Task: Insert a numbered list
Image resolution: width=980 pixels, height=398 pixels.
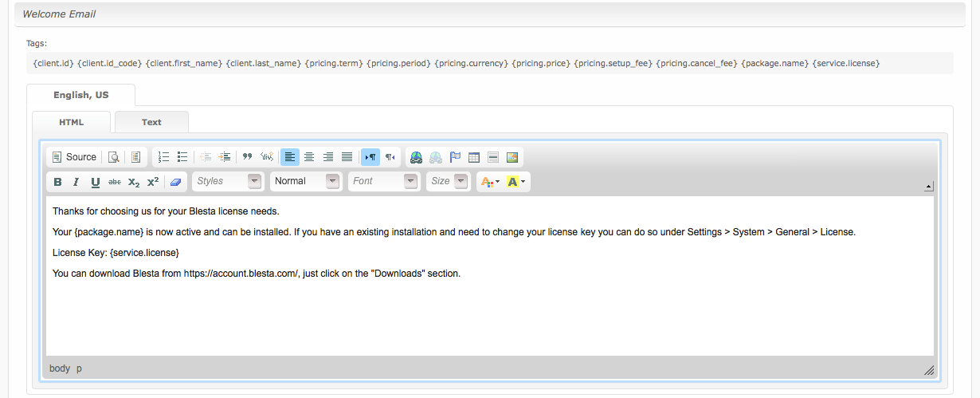Action: click(163, 157)
